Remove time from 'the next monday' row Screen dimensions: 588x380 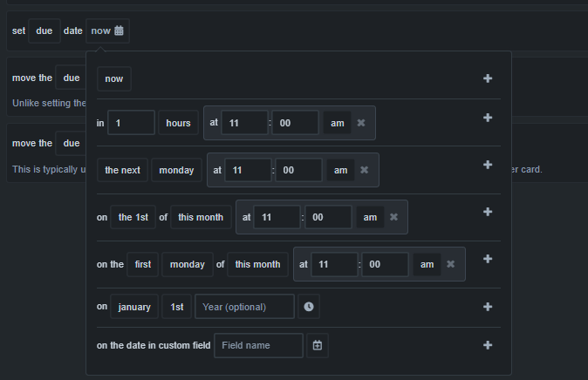(364, 170)
